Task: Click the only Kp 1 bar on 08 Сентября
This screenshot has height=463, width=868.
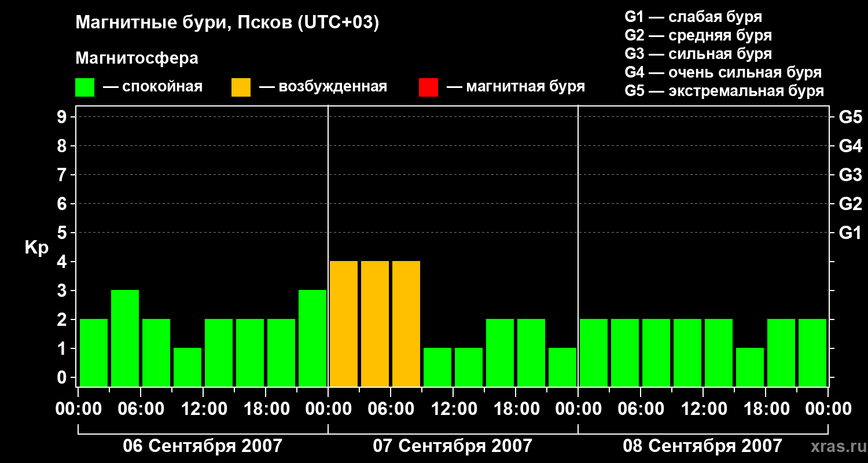Action: (750, 368)
